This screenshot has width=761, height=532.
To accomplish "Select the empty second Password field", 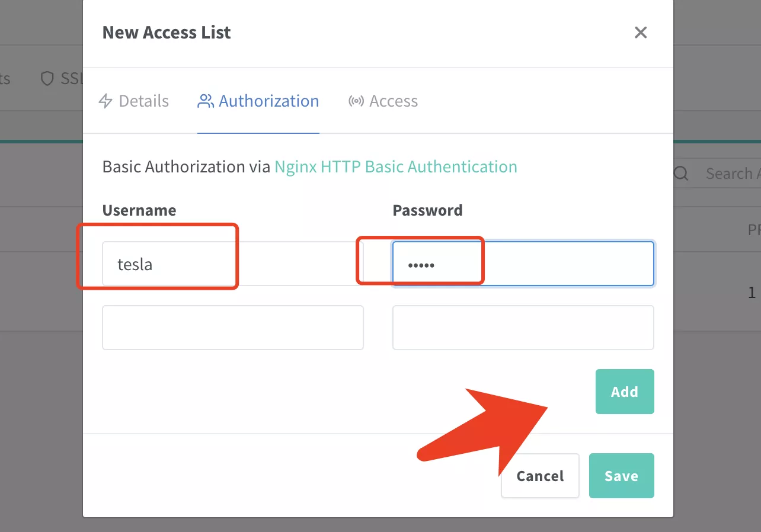I will click(523, 328).
